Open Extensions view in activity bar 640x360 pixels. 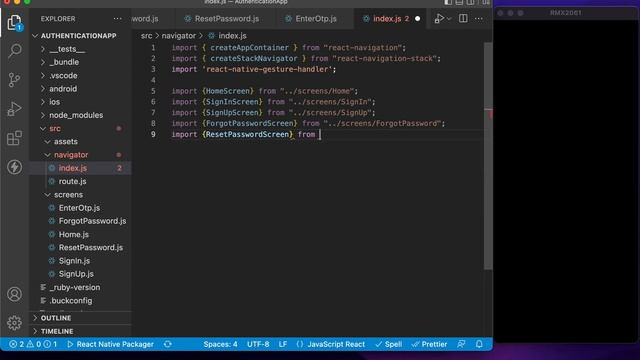[x=14, y=138]
